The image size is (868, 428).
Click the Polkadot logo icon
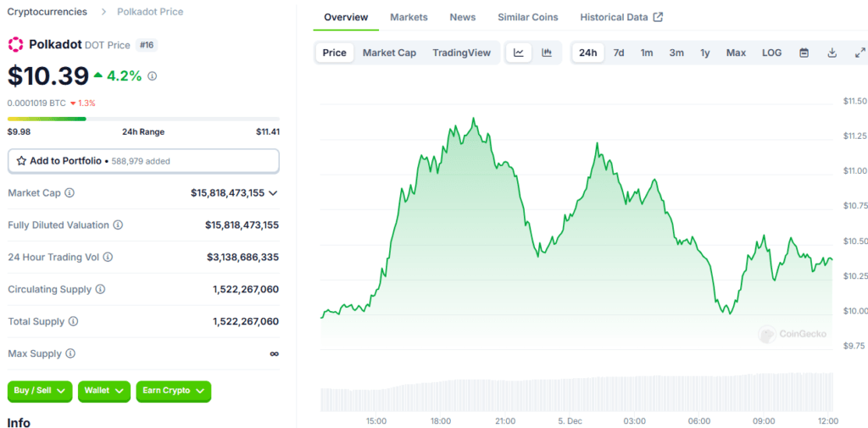(x=15, y=45)
